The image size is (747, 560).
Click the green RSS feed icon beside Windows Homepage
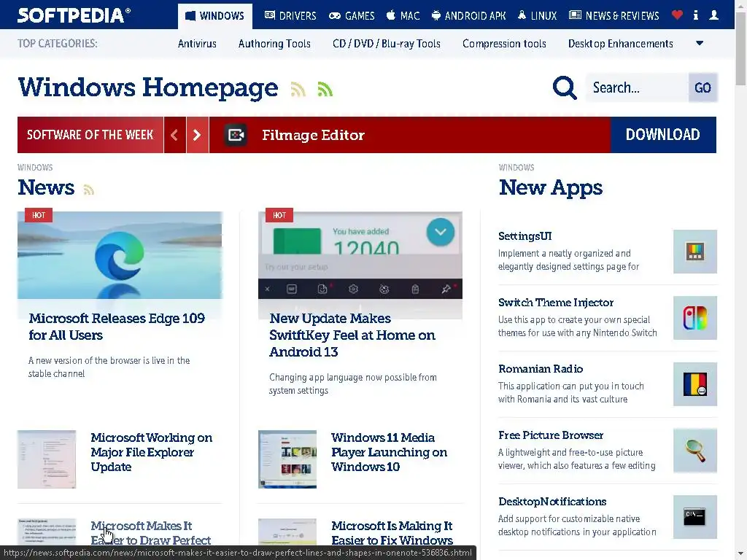tap(325, 89)
